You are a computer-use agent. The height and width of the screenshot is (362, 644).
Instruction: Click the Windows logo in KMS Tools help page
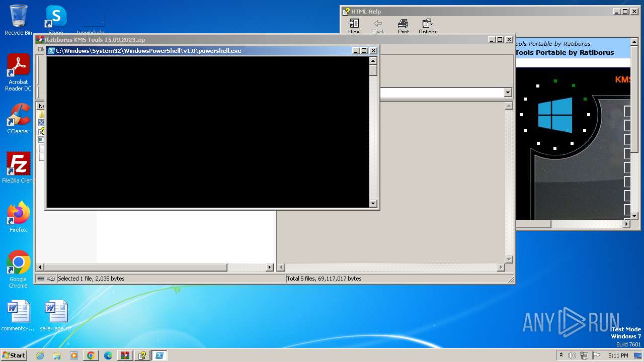[x=555, y=115]
